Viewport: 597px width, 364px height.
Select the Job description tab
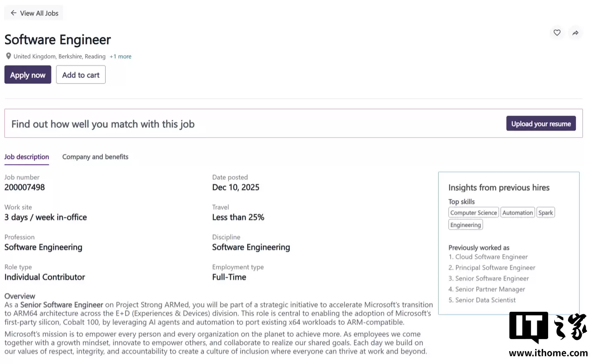coord(27,157)
